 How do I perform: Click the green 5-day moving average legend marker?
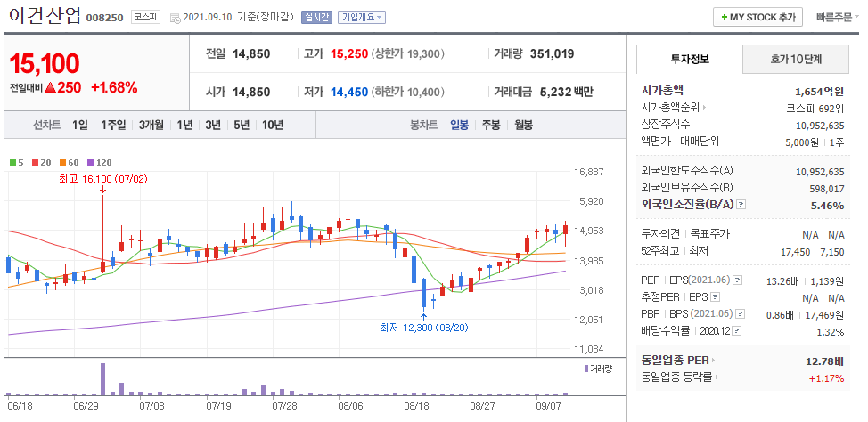tap(13, 163)
